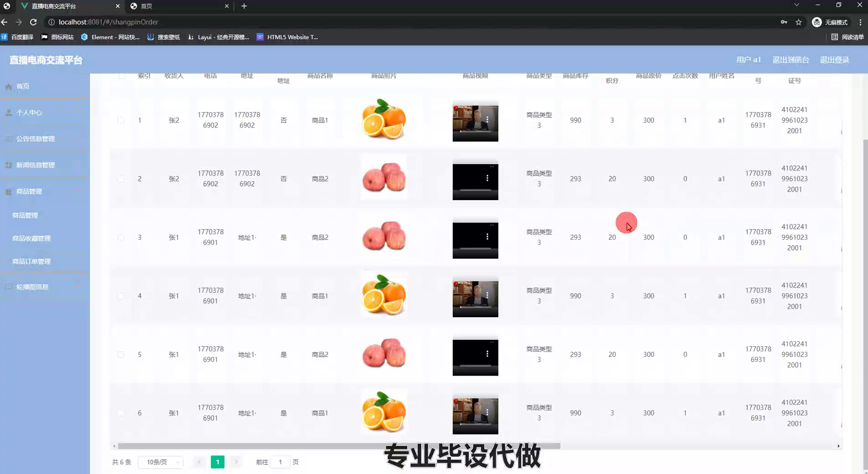Expand the 轮播图信息 sidebar menu
This screenshot has width=868, height=474.
[45, 287]
